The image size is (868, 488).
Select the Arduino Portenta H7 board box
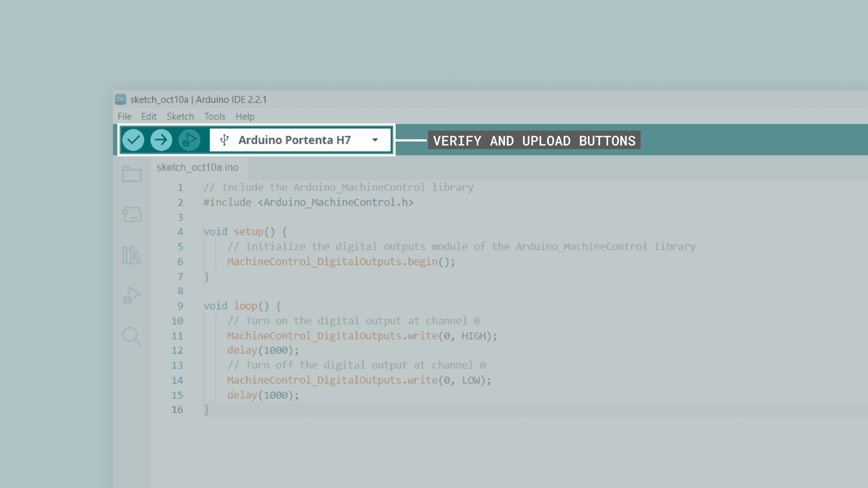pos(294,140)
